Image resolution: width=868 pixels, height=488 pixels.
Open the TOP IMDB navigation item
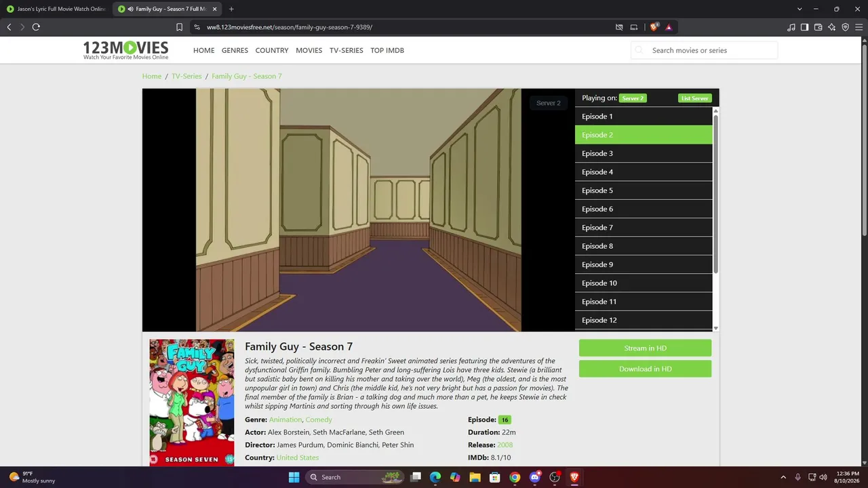pyautogui.click(x=387, y=50)
